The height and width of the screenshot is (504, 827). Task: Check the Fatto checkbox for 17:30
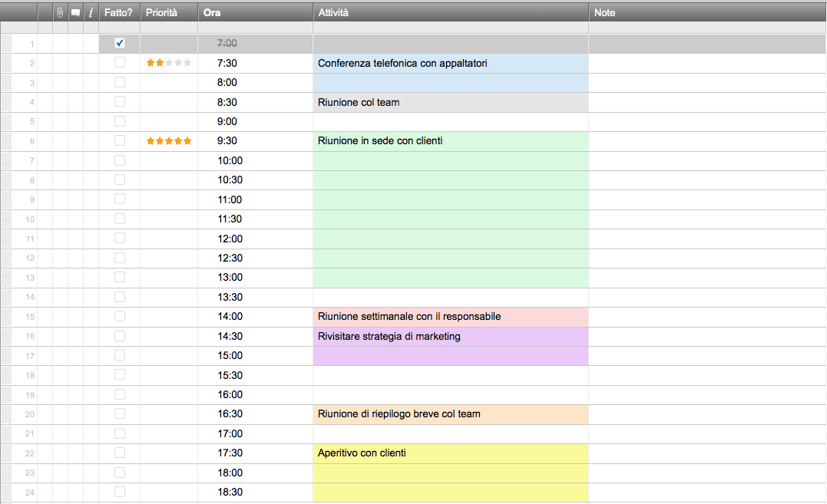120,453
